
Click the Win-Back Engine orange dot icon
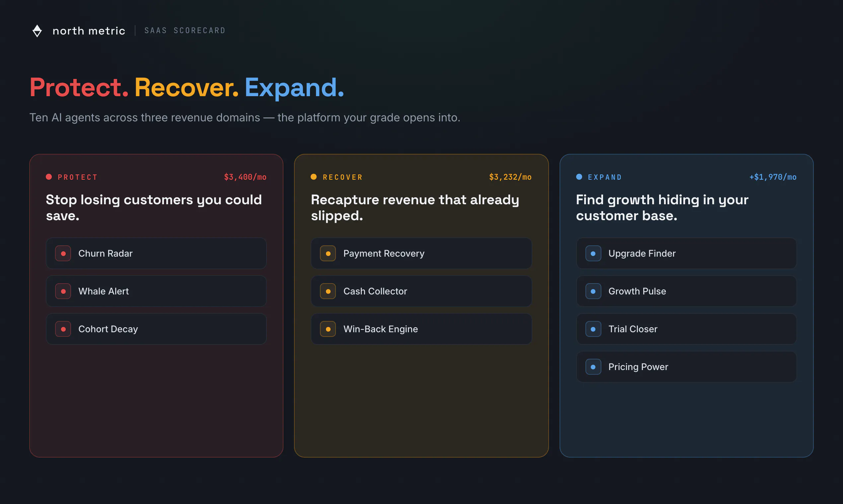(328, 329)
